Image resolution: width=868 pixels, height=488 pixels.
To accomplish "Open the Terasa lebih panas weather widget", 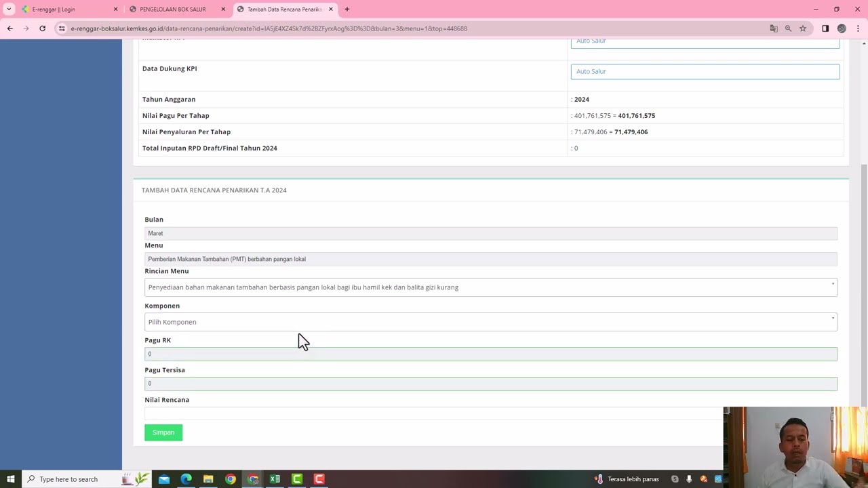I will point(627,479).
